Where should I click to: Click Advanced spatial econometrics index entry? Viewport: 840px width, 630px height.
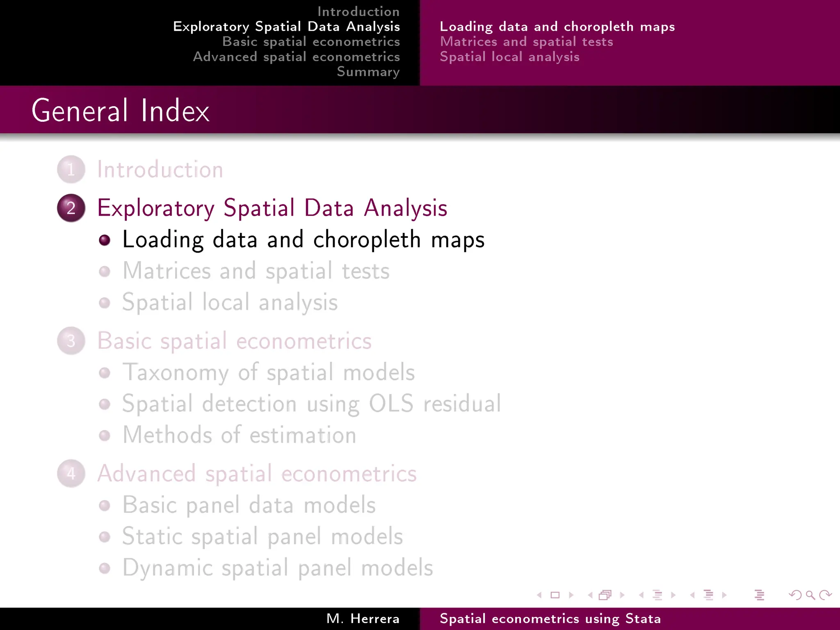coord(257,474)
